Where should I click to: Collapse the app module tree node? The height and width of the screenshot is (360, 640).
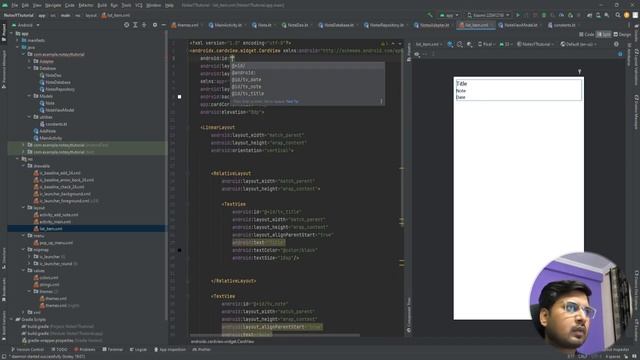tap(11, 33)
